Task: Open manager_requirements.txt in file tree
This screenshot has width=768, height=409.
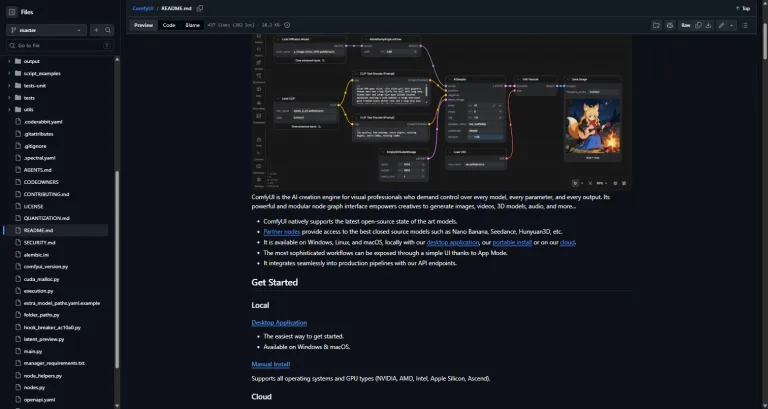Action: coord(54,363)
